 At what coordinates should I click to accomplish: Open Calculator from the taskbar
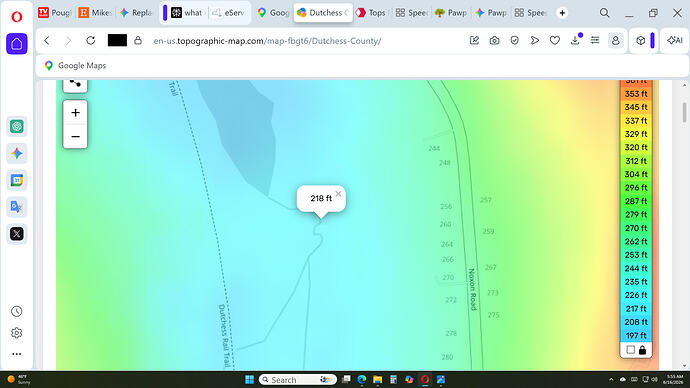[393, 379]
